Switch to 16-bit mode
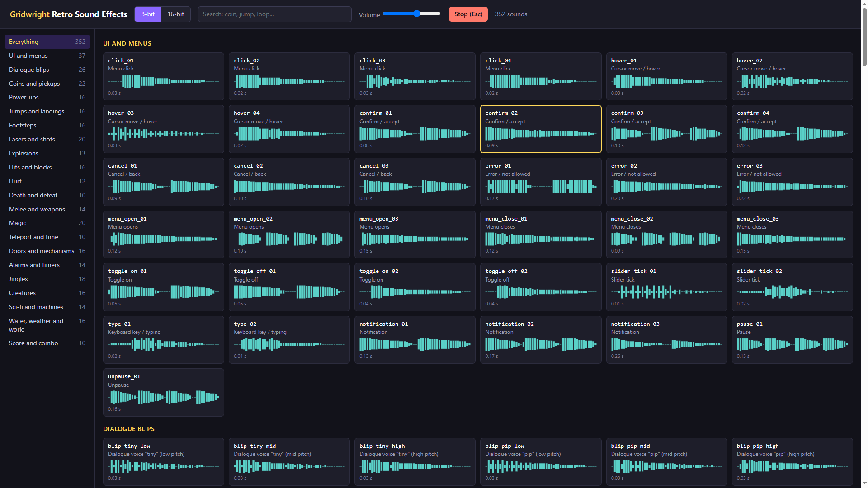Image resolution: width=868 pixels, height=488 pixels. pos(175,14)
